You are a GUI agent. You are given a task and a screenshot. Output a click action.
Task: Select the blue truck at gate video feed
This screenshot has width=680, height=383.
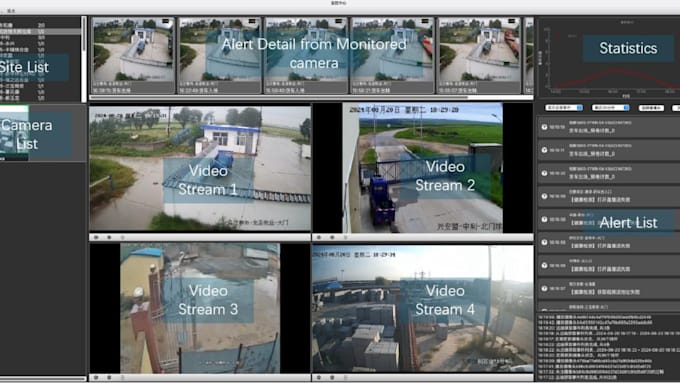pos(423,168)
